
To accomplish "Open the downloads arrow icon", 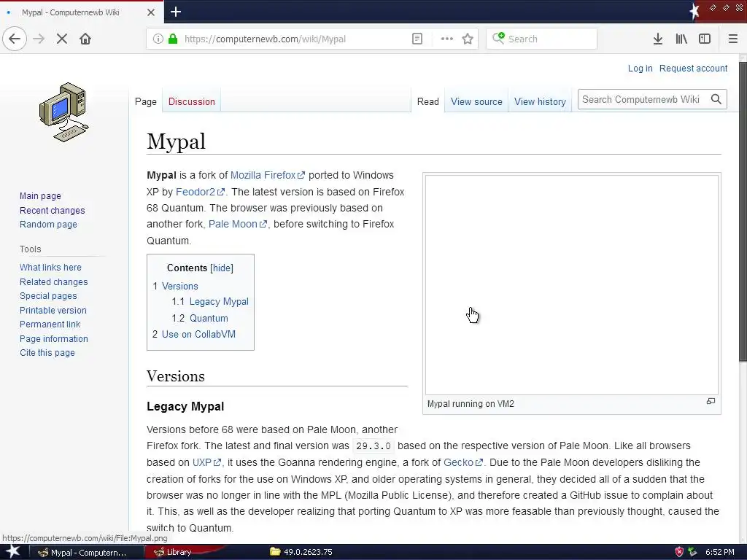I will [x=658, y=39].
